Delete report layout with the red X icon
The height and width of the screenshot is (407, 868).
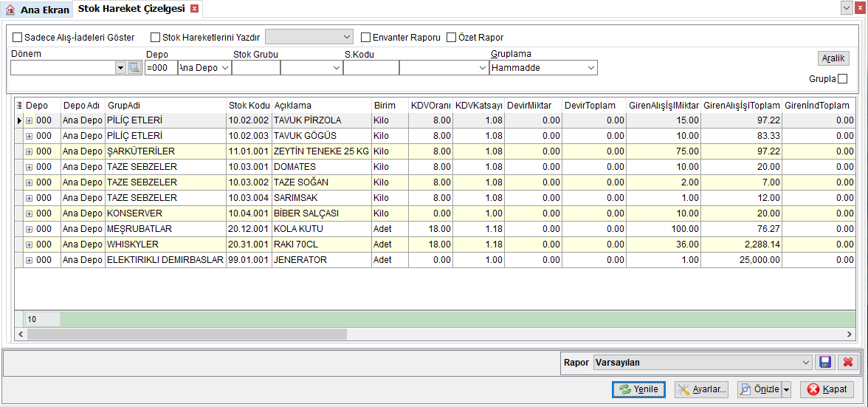point(847,362)
